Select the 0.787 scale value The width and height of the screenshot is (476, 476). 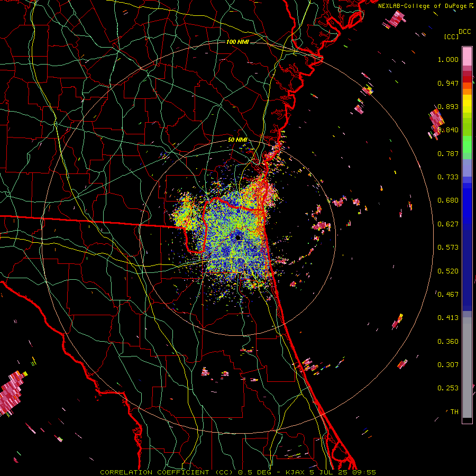click(448, 153)
